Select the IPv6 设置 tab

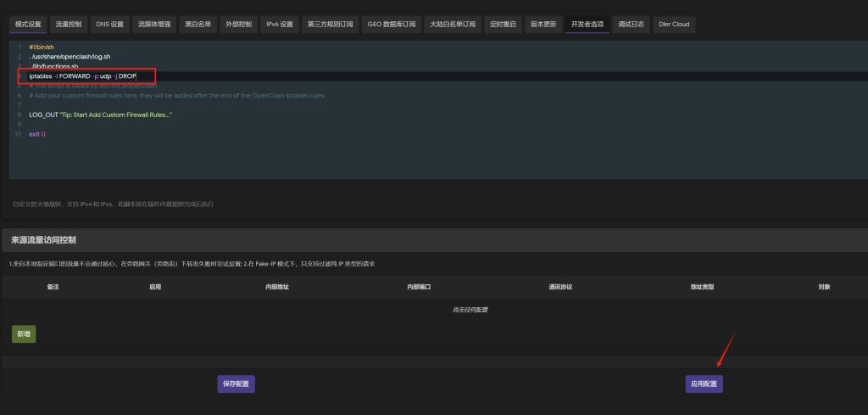[280, 25]
